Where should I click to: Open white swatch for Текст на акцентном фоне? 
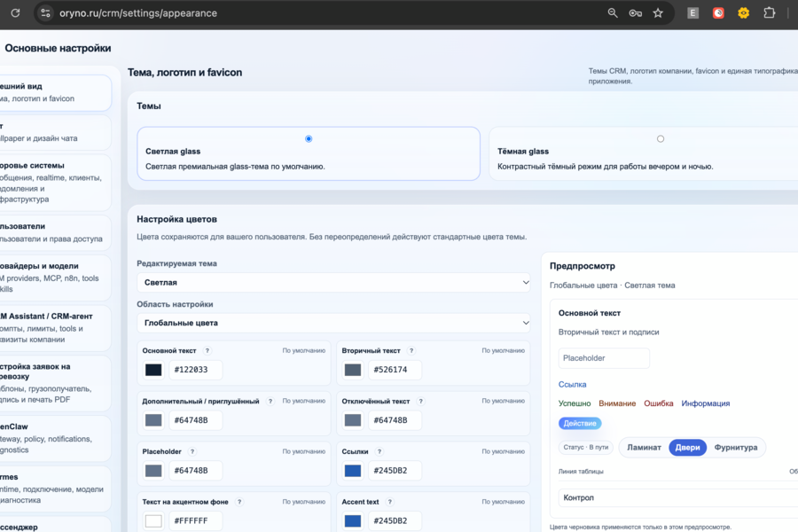[153, 520]
